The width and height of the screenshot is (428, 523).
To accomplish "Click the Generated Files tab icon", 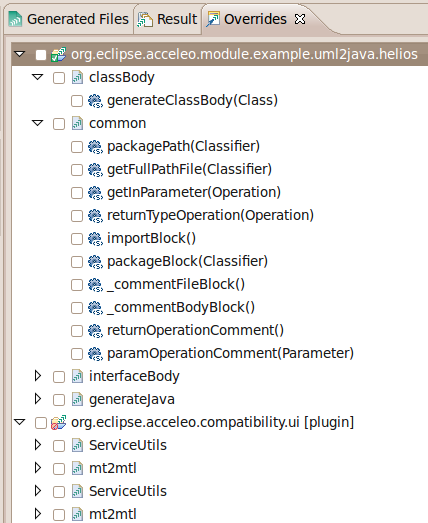I will (x=15, y=19).
